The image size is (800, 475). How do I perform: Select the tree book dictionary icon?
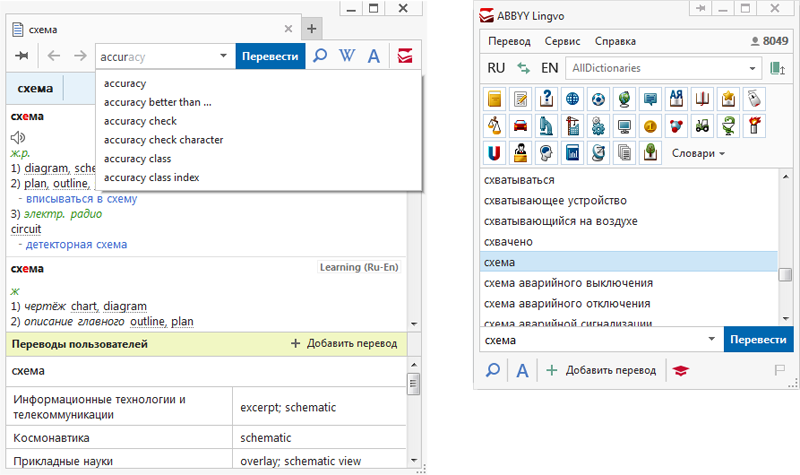click(651, 153)
